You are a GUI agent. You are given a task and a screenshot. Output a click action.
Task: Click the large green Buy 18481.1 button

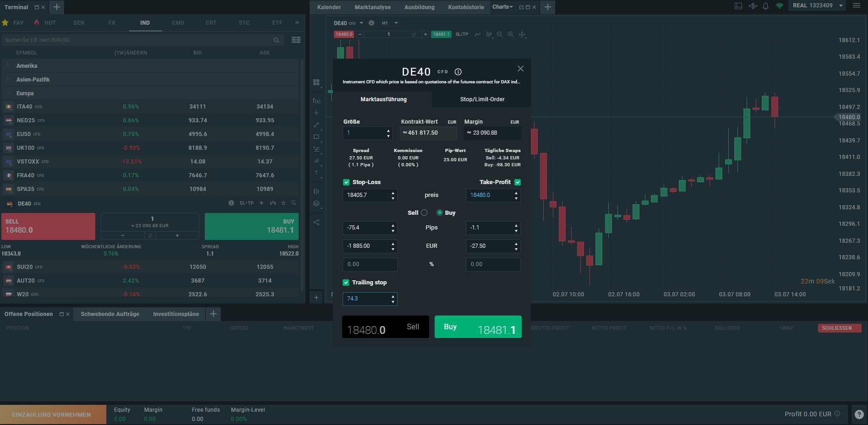click(x=478, y=327)
